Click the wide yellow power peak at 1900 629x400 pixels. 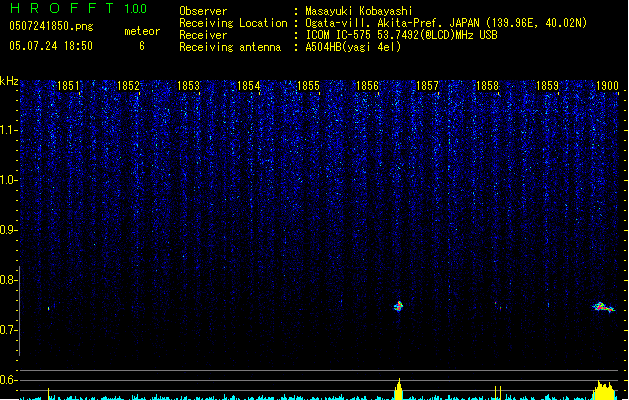pos(604,390)
